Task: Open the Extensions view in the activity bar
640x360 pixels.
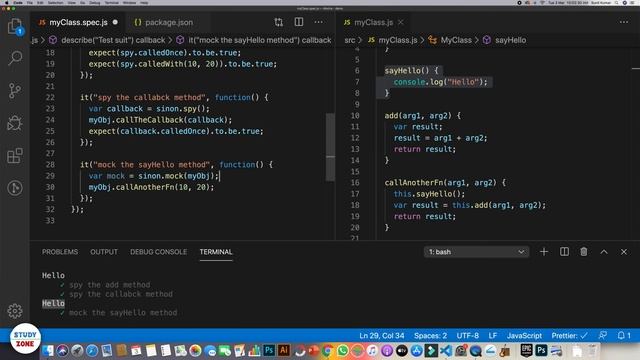Action: point(15,156)
